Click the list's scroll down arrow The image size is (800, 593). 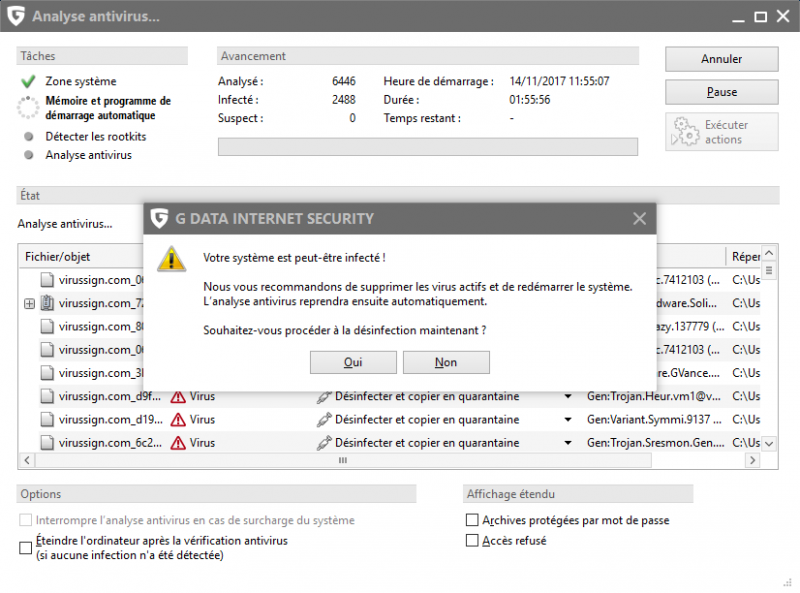(x=769, y=444)
